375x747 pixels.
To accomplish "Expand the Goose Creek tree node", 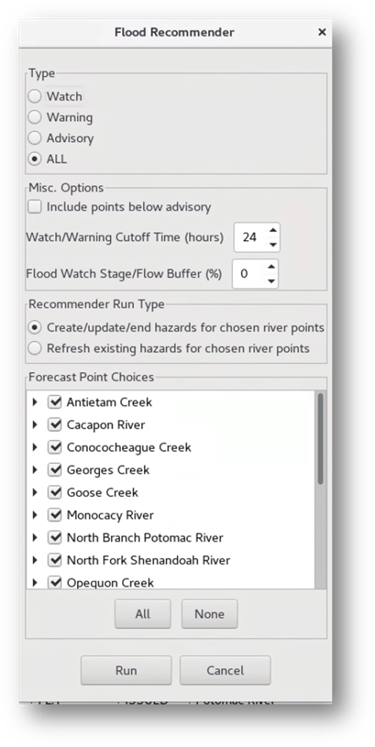I will (34, 492).
